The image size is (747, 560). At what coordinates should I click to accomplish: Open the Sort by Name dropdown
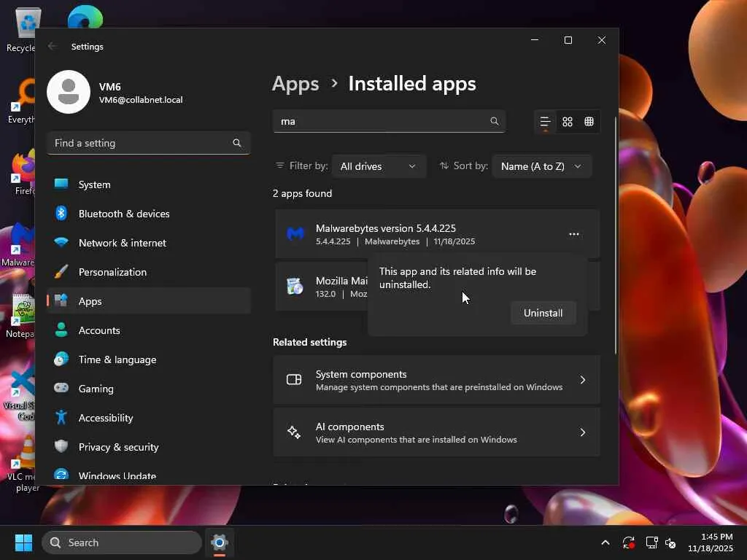pyautogui.click(x=542, y=166)
